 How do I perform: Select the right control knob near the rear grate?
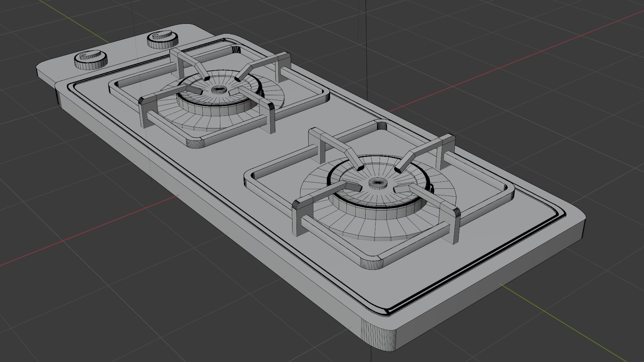coord(163,39)
